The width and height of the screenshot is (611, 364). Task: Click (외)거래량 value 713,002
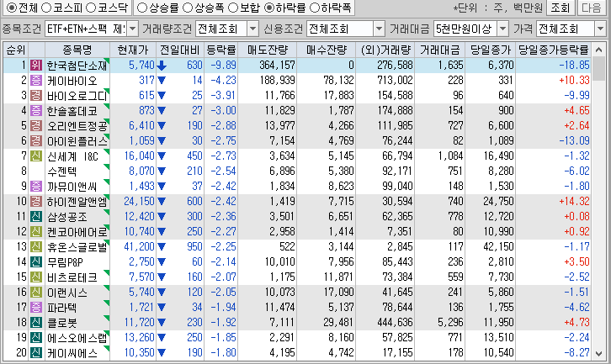pyautogui.click(x=395, y=80)
